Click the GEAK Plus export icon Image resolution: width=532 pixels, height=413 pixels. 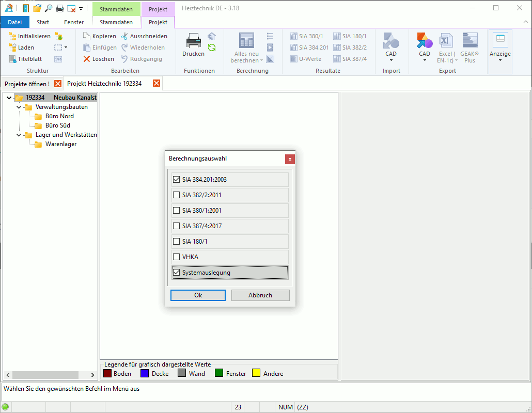(470, 41)
